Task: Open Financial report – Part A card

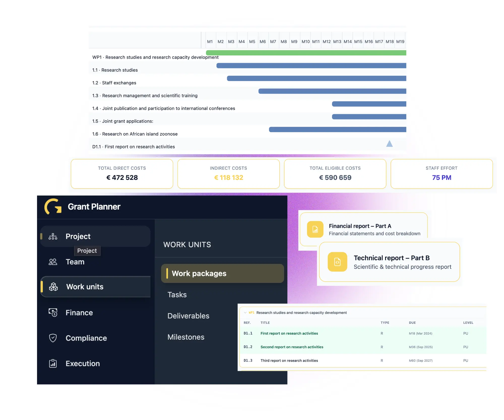Action: click(x=363, y=229)
